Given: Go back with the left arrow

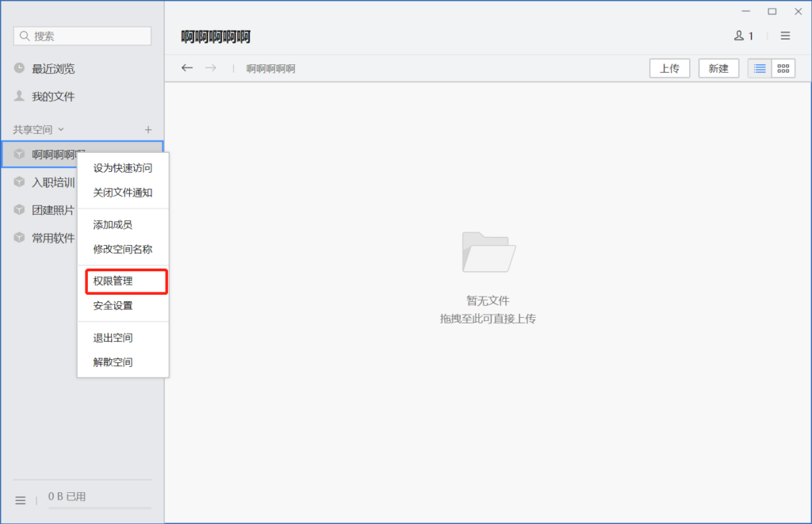Looking at the screenshot, I should point(187,68).
